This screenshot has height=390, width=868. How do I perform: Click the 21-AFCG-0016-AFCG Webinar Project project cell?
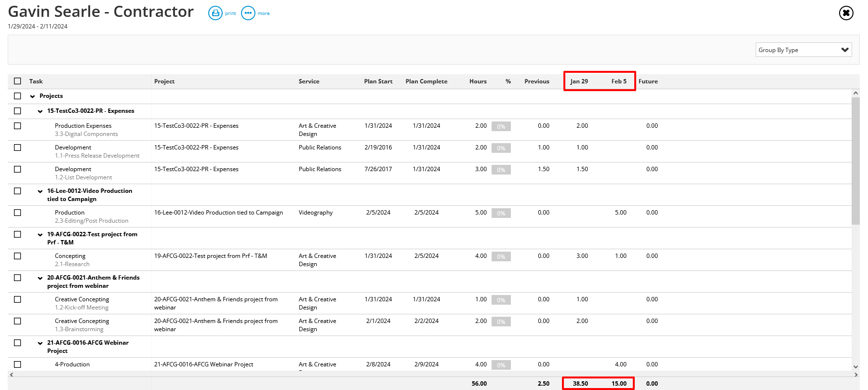203,364
